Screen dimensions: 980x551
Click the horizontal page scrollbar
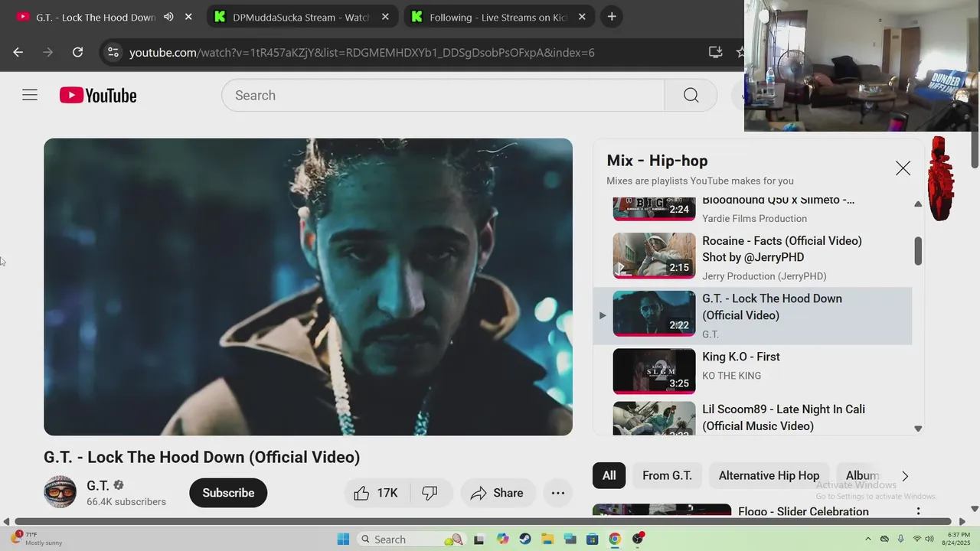(484, 522)
